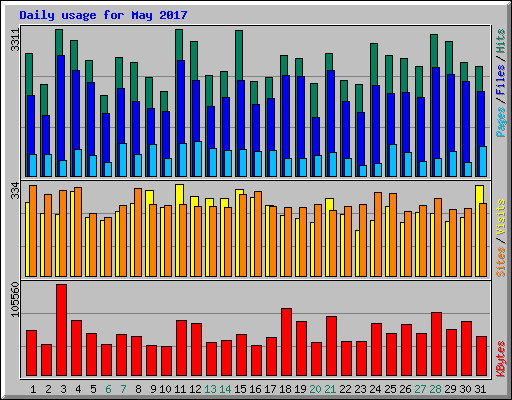The height and width of the screenshot is (400, 512).
Task: Click the yellow Visits bar for day 31
Action: pyautogui.click(x=479, y=194)
